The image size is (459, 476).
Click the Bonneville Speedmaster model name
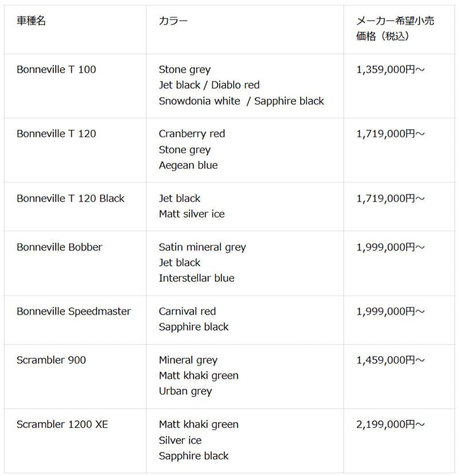73,311
